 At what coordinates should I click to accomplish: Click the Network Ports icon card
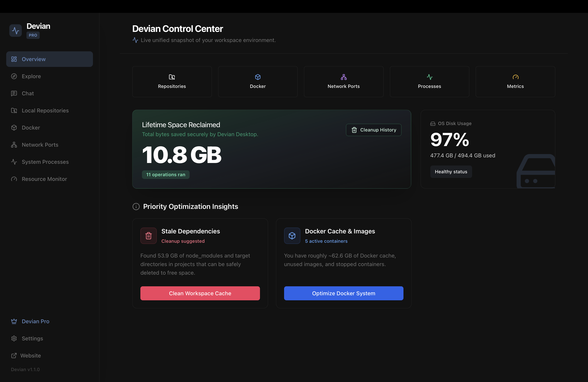coord(343,77)
